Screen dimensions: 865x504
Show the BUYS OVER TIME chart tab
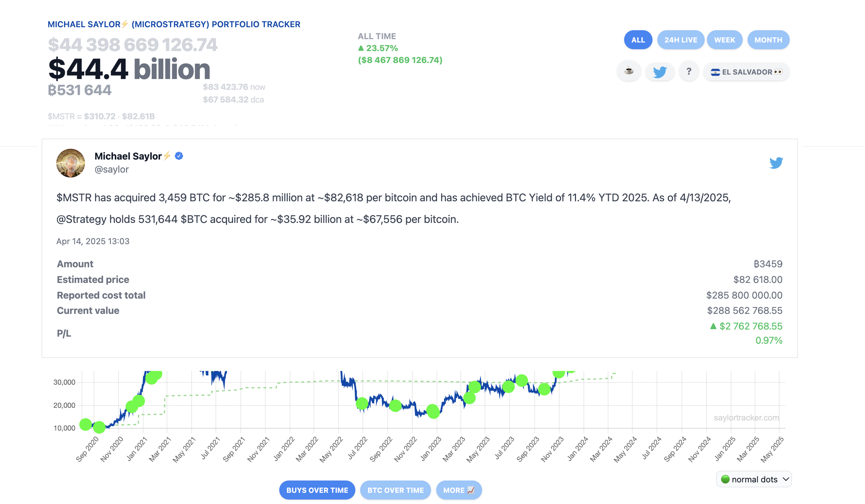[317, 490]
